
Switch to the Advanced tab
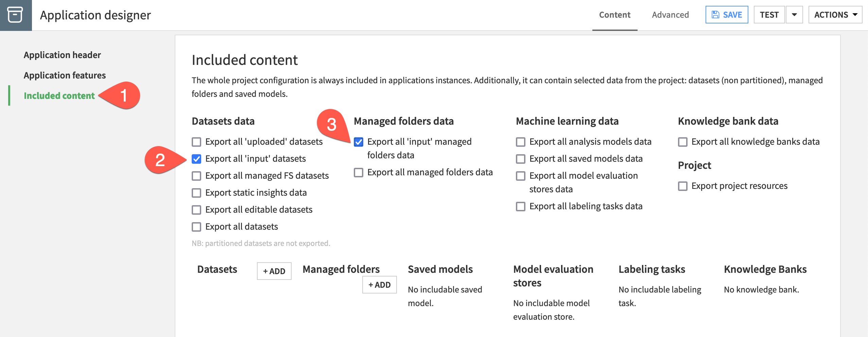[x=670, y=15]
